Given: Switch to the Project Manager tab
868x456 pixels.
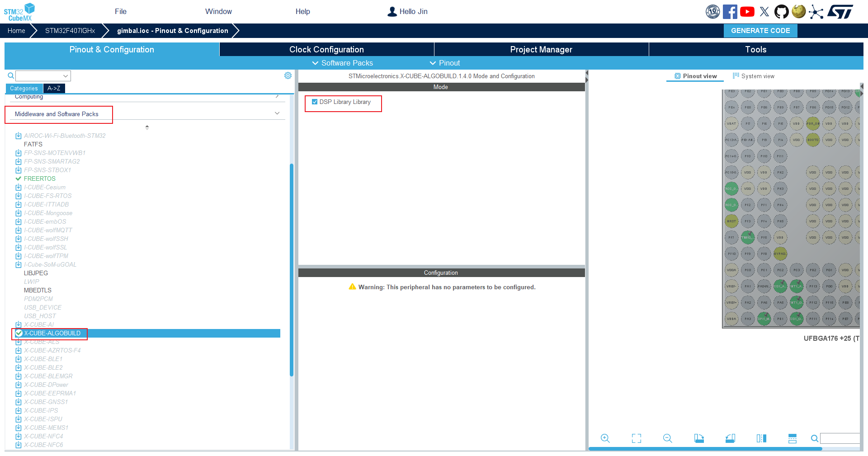Looking at the screenshot, I should coord(541,49).
